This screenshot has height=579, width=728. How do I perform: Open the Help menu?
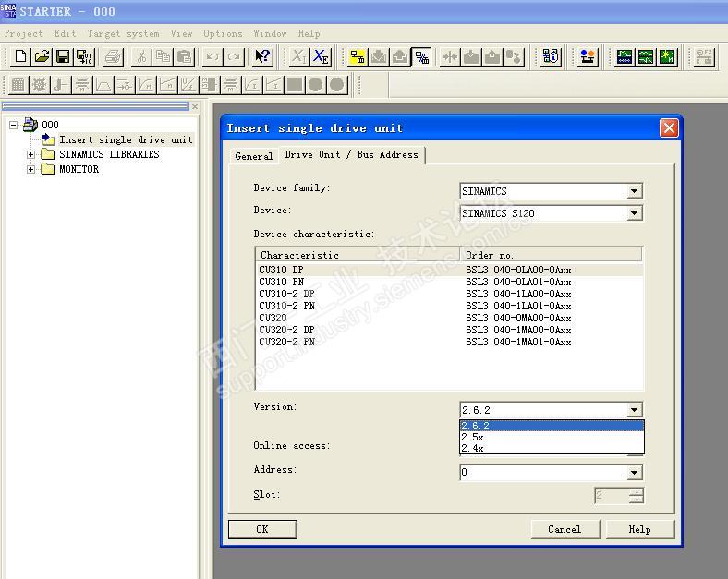[309, 33]
